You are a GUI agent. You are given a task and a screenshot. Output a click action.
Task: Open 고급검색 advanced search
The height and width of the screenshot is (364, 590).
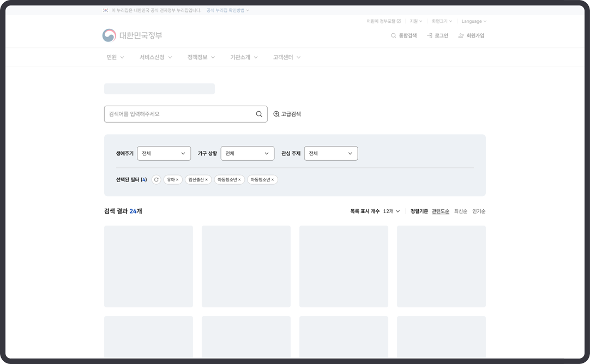coord(287,114)
